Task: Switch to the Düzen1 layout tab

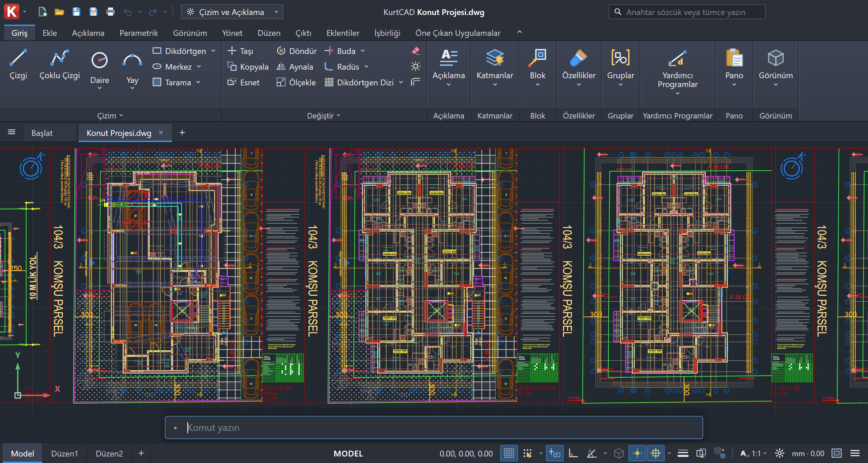Action: coord(64,453)
